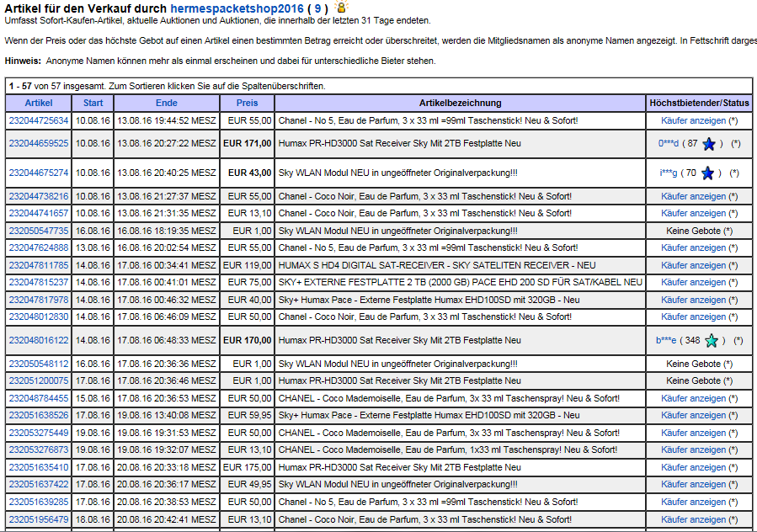Screen dimensions: 757x532
Task: Click end time 17.08.16 06:48:33 MESZ
Action: point(167,340)
